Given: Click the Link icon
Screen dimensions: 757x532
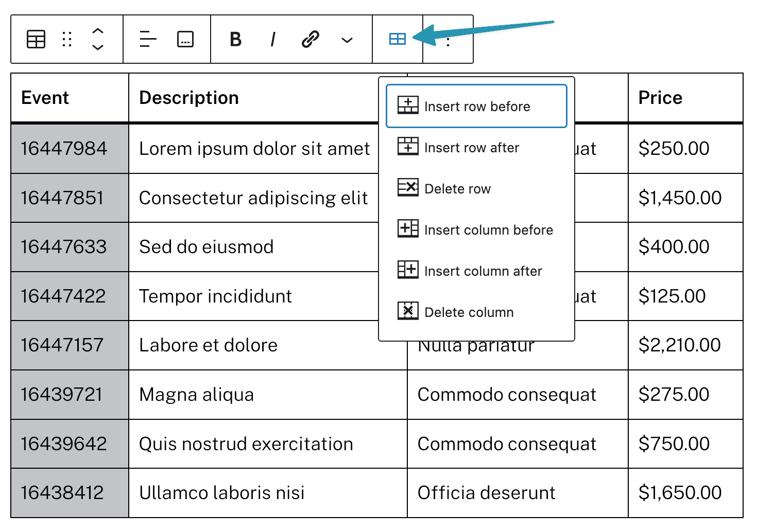Looking at the screenshot, I should tap(311, 39).
